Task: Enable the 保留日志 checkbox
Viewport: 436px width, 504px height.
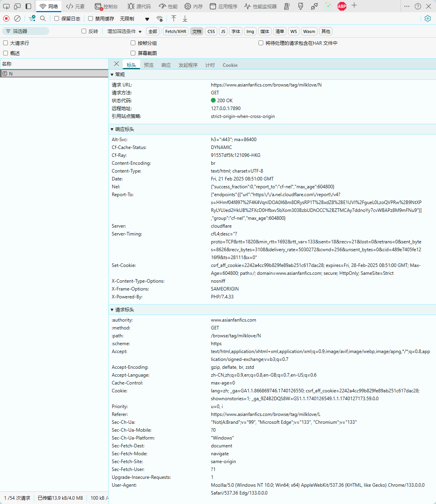Action: 57,18
